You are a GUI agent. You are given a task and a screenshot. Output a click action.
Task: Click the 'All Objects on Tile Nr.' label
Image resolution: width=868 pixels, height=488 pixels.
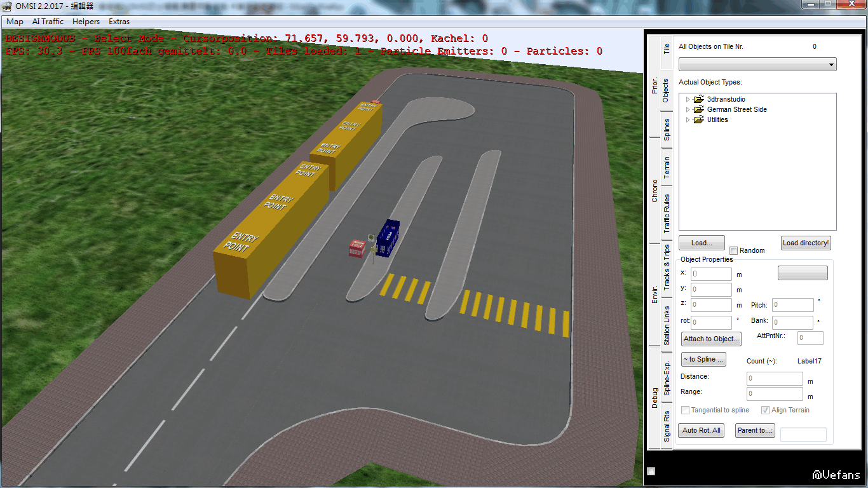[x=711, y=46]
